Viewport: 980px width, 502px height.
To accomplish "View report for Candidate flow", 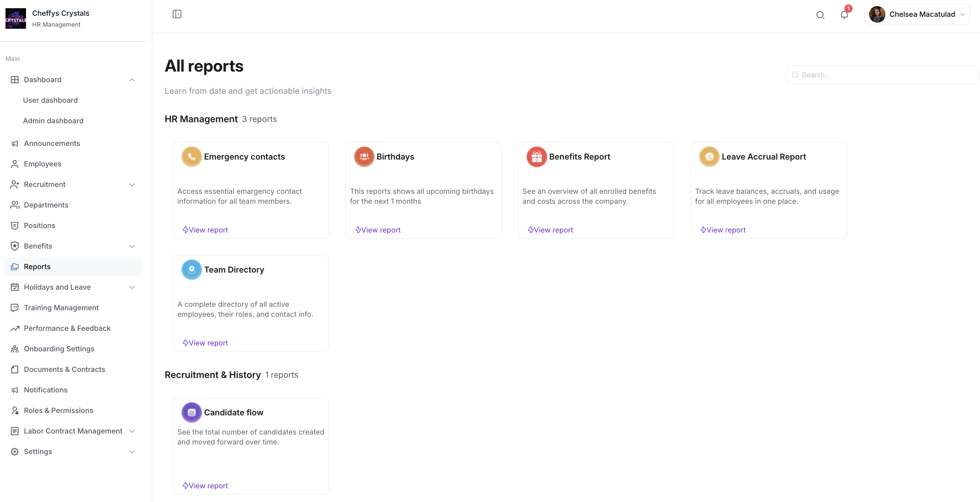I will (205, 486).
